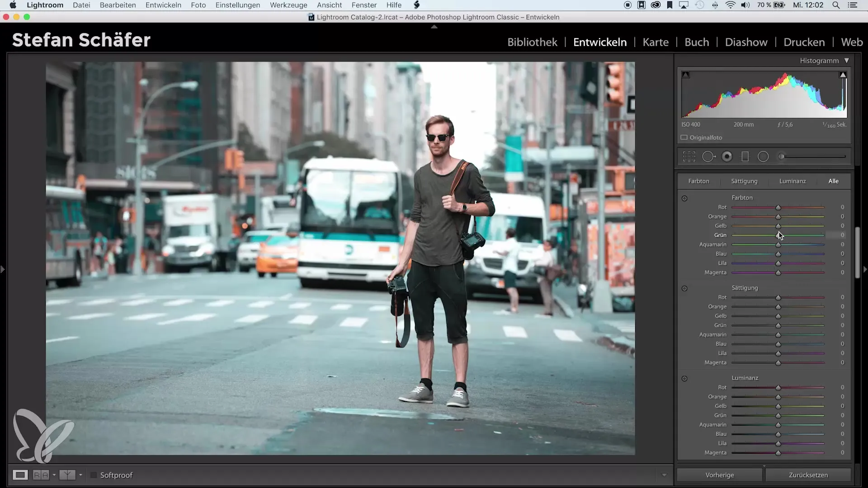Select the spot removal tool
Image resolution: width=868 pixels, height=488 pixels.
709,157
